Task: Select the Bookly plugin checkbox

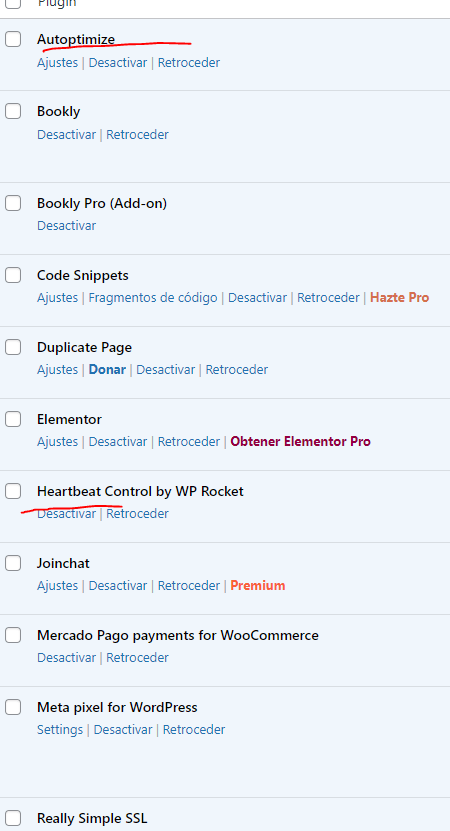Action: tap(13, 111)
